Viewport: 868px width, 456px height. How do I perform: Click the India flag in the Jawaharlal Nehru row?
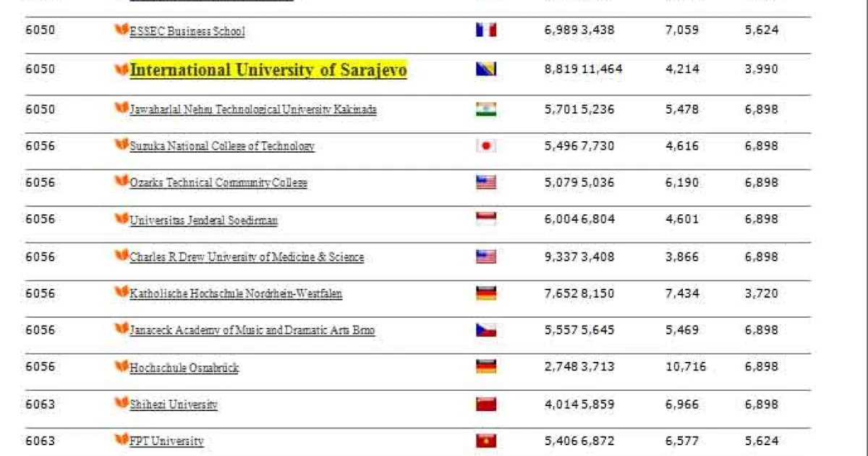coord(486,109)
